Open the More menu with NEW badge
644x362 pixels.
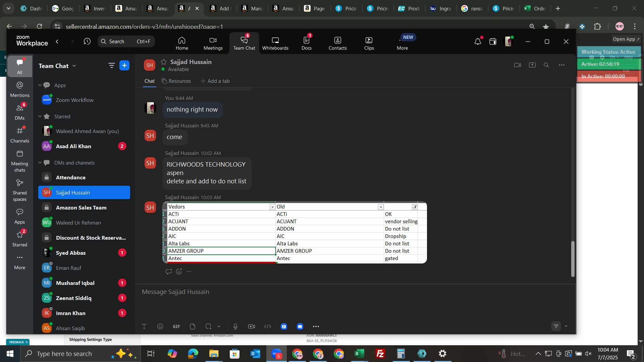[x=402, y=43]
